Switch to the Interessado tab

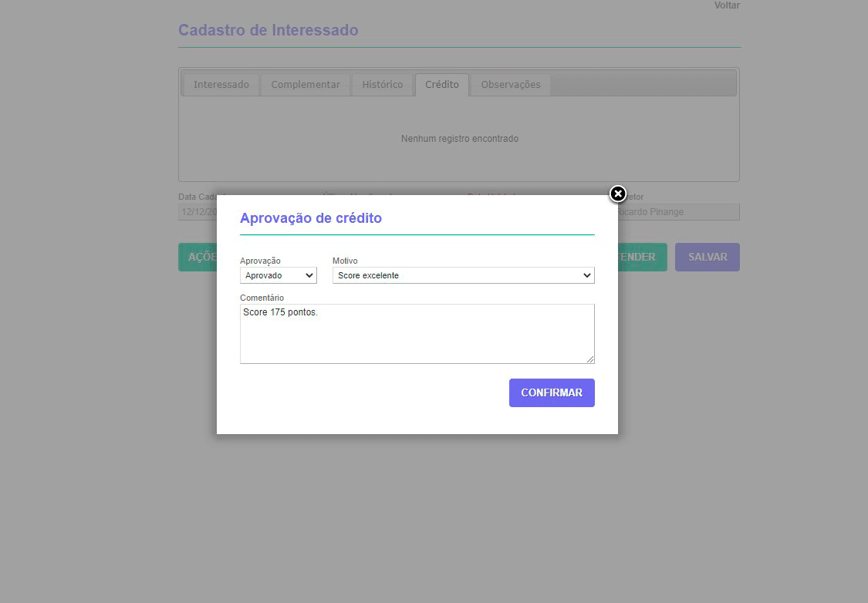(x=221, y=84)
